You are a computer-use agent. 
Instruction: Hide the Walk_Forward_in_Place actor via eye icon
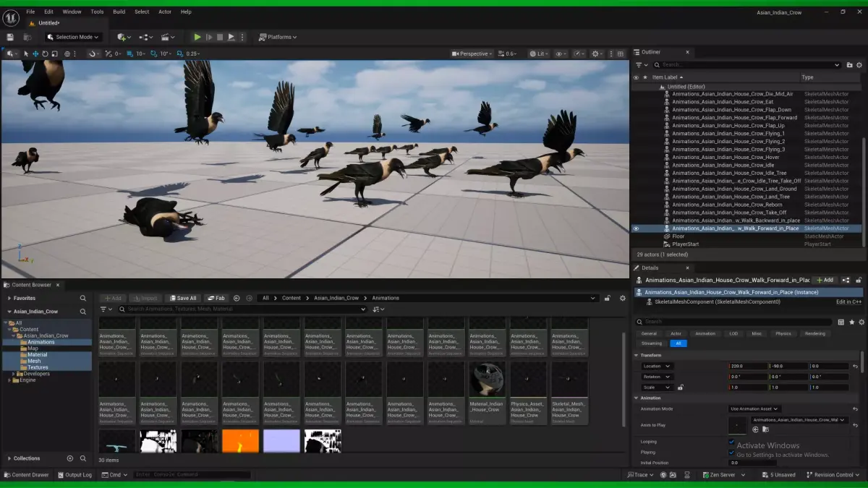point(637,228)
